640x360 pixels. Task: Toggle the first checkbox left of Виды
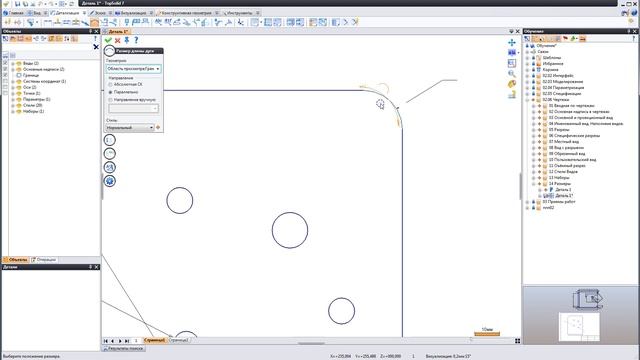coord(5,63)
